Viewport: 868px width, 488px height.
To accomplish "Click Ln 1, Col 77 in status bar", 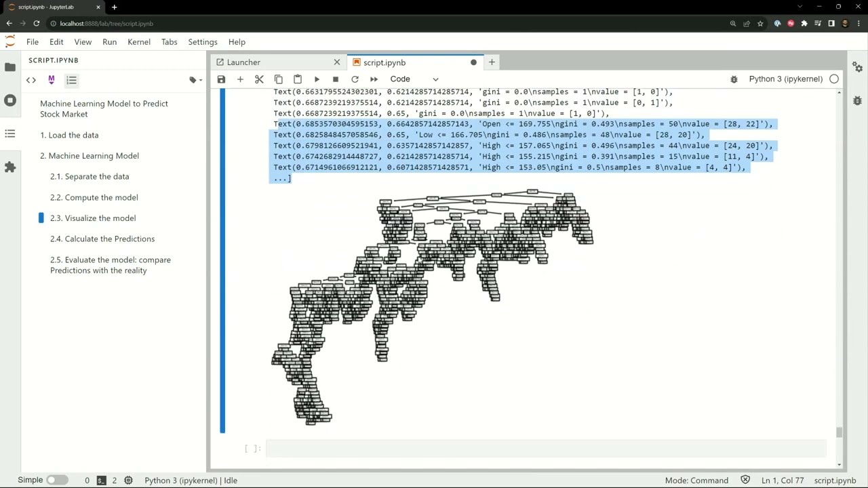I will tap(783, 480).
